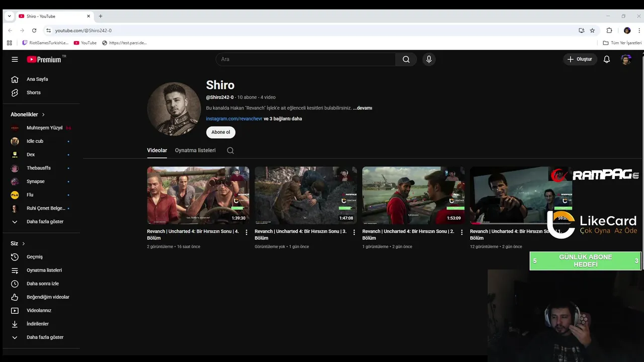
Task: Switch to the Oynatma listeleri tab
Action: (195, 150)
